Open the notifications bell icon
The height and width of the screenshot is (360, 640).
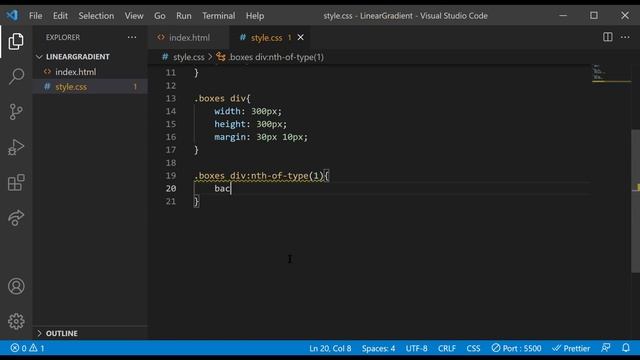pos(625,348)
